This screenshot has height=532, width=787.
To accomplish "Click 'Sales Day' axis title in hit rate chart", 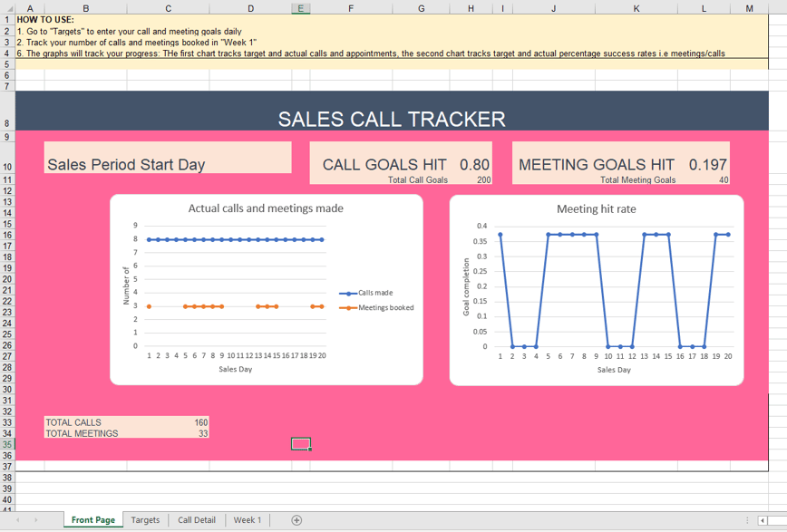I will [x=614, y=370].
